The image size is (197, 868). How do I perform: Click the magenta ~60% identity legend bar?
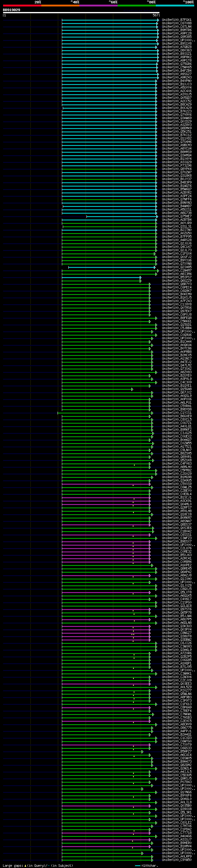click(98, 6)
